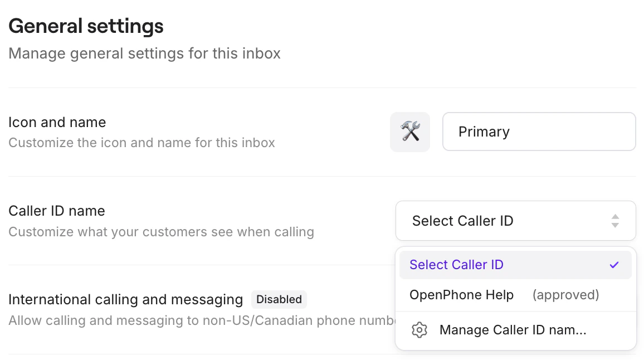The height and width of the screenshot is (360, 644).
Task: Click the General settings heading
Action: 86,26
